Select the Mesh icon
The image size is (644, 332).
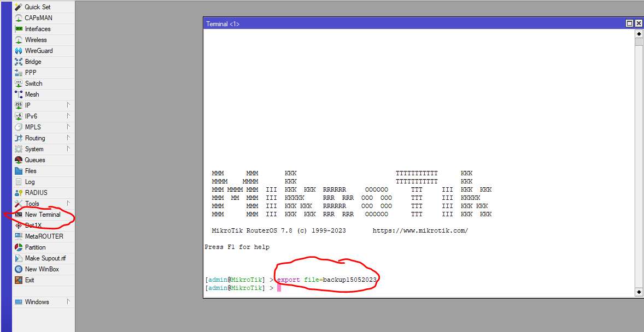coord(19,94)
